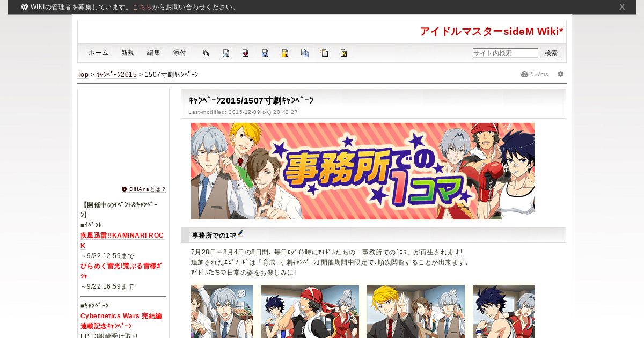Click the info icon beside DiffAna
Screen dimensions: 644x338
(125, 189)
